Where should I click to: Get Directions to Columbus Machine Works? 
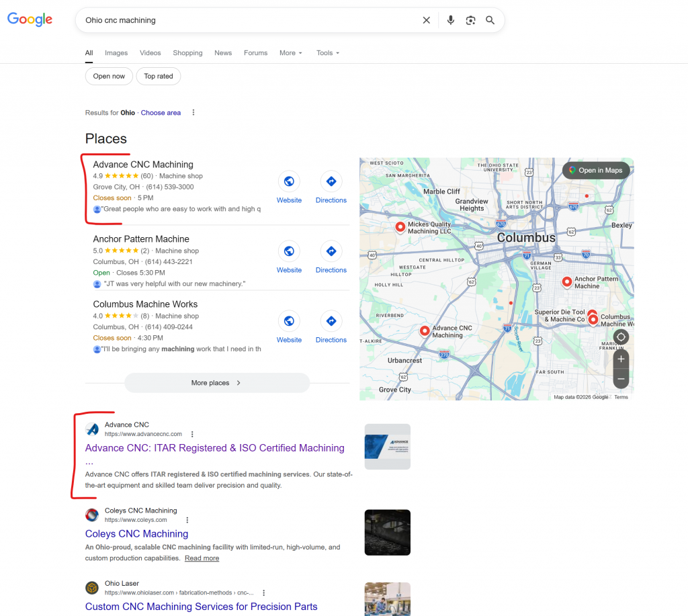(x=331, y=321)
